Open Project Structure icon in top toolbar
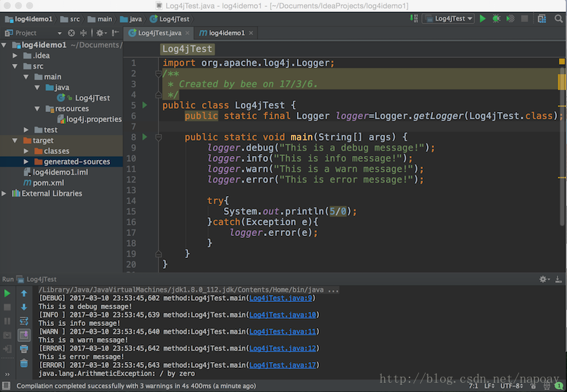 click(542, 19)
